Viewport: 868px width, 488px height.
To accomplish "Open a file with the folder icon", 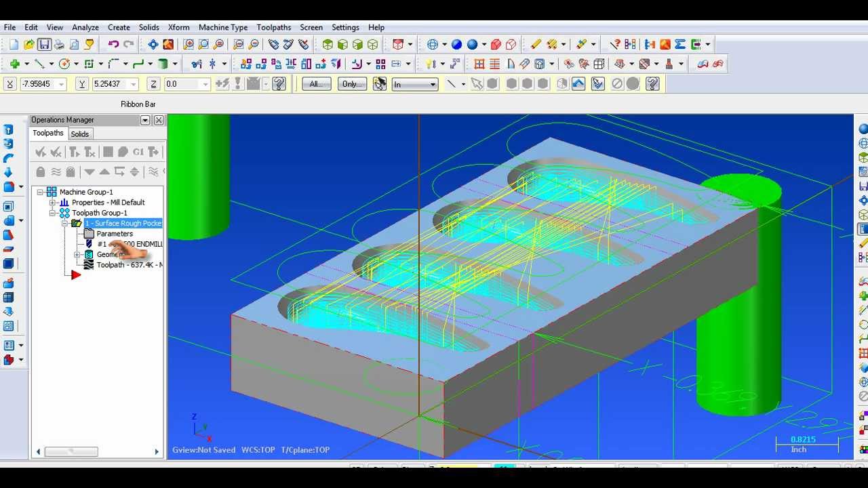I will pyautogui.click(x=28, y=45).
